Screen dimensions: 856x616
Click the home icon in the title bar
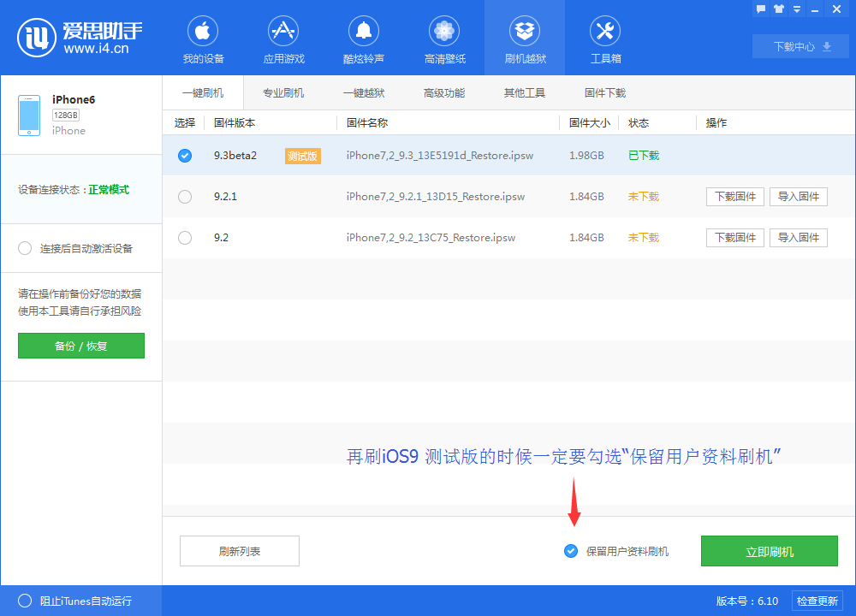pyautogui.click(x=778, y=9)
